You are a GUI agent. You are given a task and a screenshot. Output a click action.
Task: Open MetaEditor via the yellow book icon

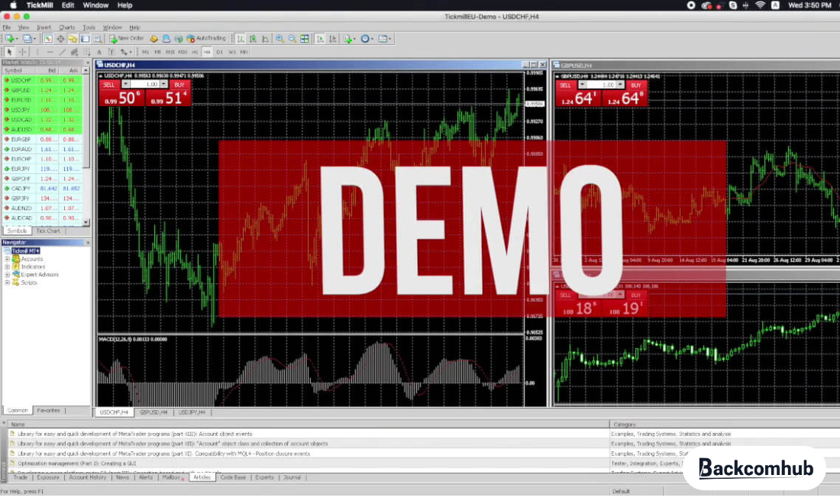153,38
